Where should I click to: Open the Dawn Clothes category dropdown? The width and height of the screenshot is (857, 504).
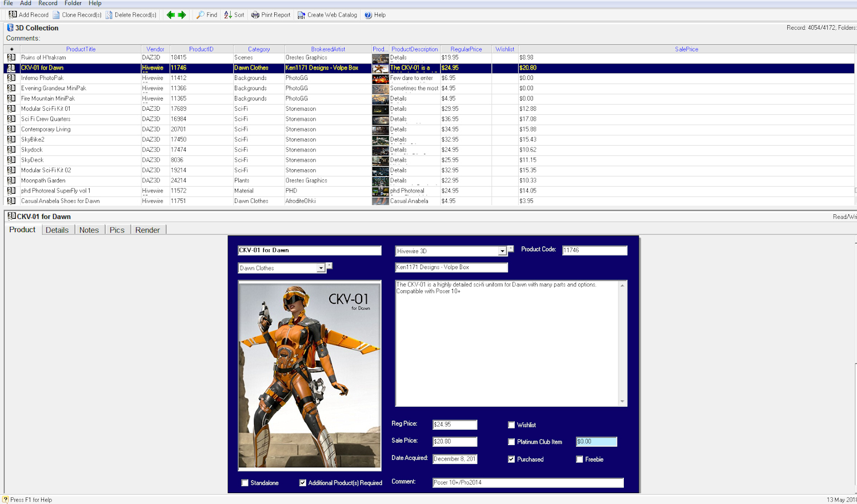321,268
